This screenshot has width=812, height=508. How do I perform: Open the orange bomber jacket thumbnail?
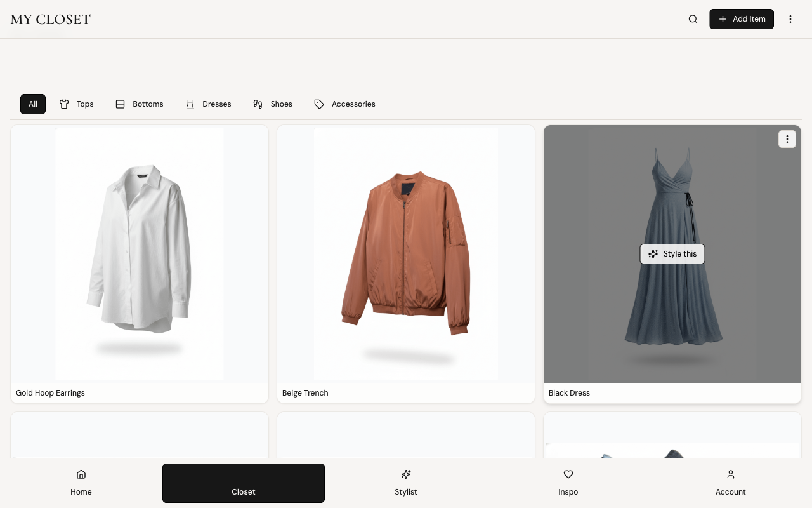406,254
